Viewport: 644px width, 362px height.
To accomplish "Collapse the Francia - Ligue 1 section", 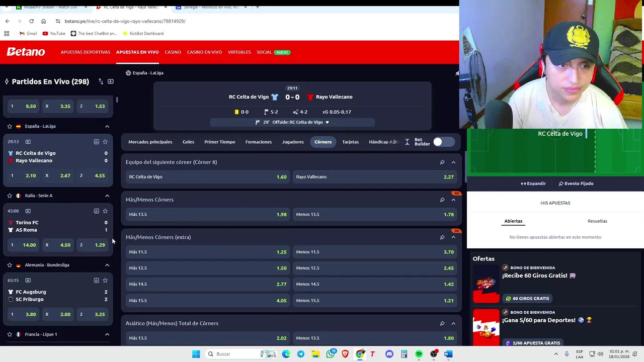I will [107, 334].
